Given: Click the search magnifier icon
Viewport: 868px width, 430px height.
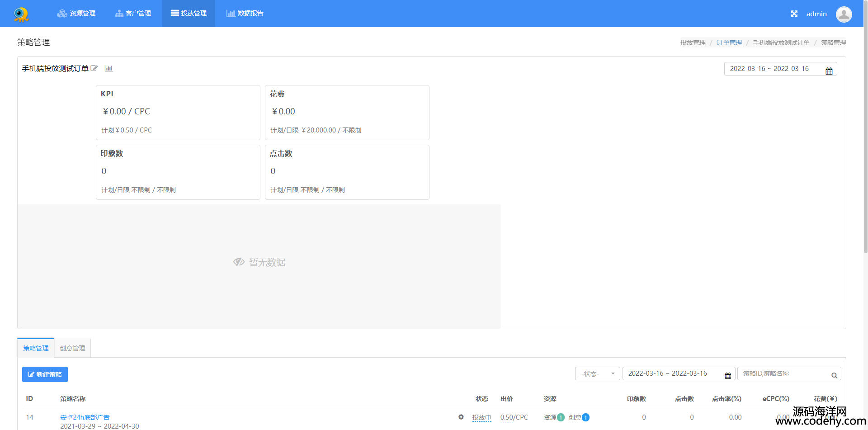Looking at the screenshot, I should point(834,375).
